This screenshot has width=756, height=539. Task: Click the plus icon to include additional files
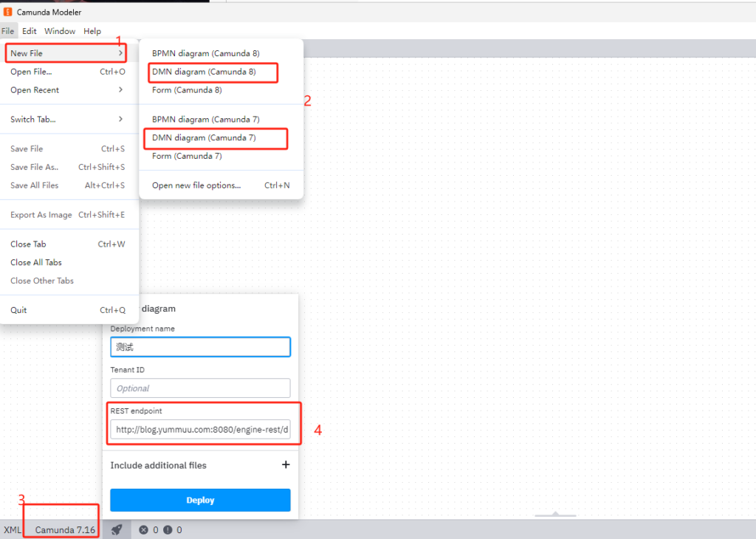(x=286, y=464)
